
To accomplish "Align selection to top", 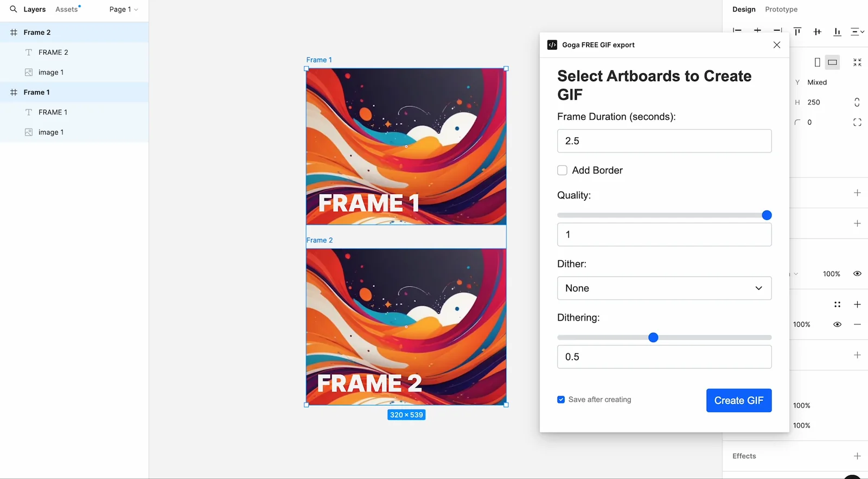I will coord(797,31).
